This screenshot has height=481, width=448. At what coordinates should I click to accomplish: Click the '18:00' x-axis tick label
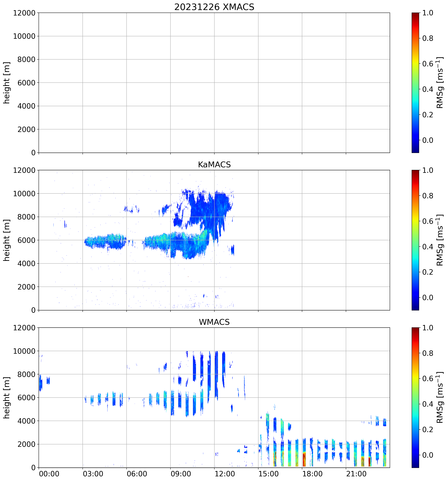[x=312, y=474]
